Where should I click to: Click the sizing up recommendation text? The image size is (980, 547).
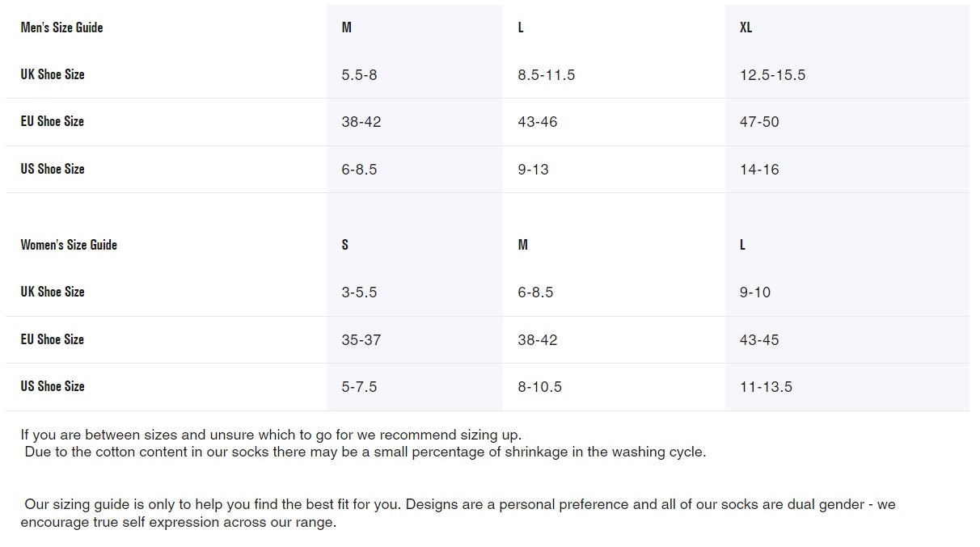tap(271, 435)
